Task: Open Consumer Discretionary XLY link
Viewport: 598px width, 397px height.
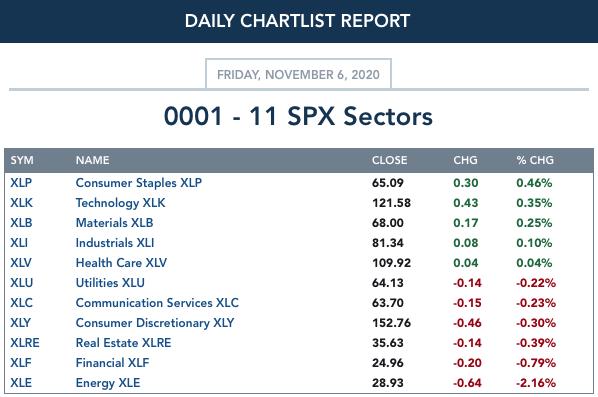Action: [155, 323]
